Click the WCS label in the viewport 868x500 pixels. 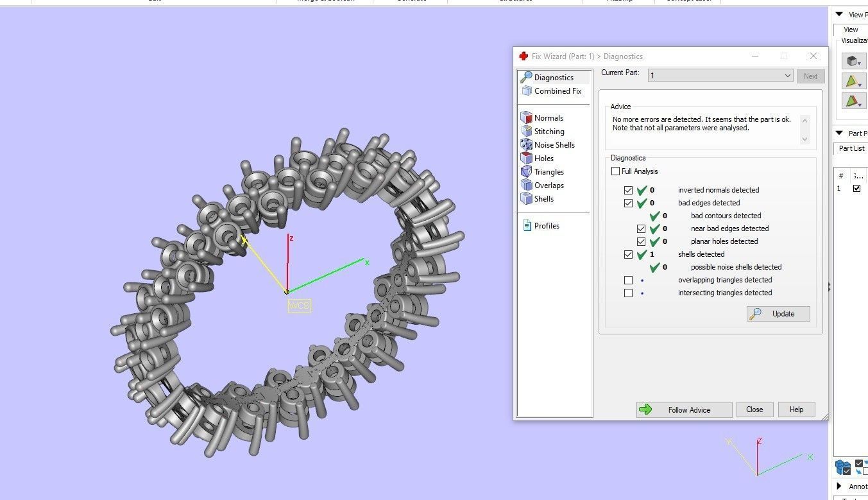pyautogui.click(x=299, y=306)
